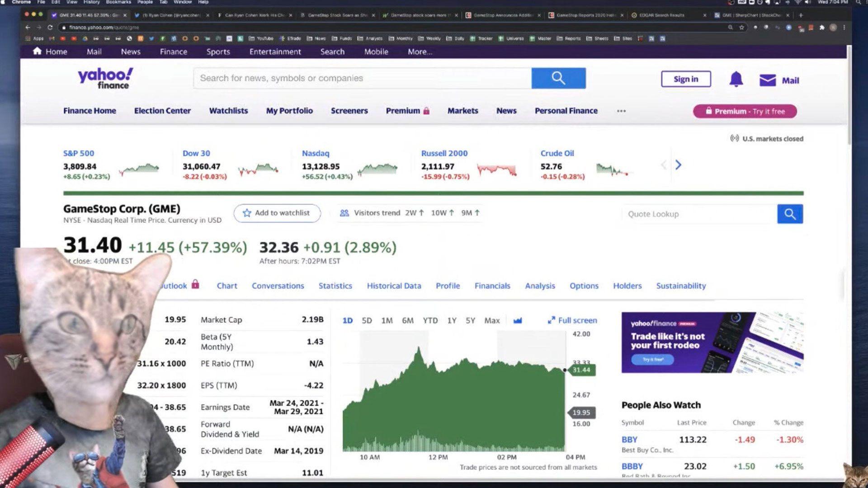Click the Screeners nav link
868x488 pixels.
pyautogui.click(x=349, y=111)
